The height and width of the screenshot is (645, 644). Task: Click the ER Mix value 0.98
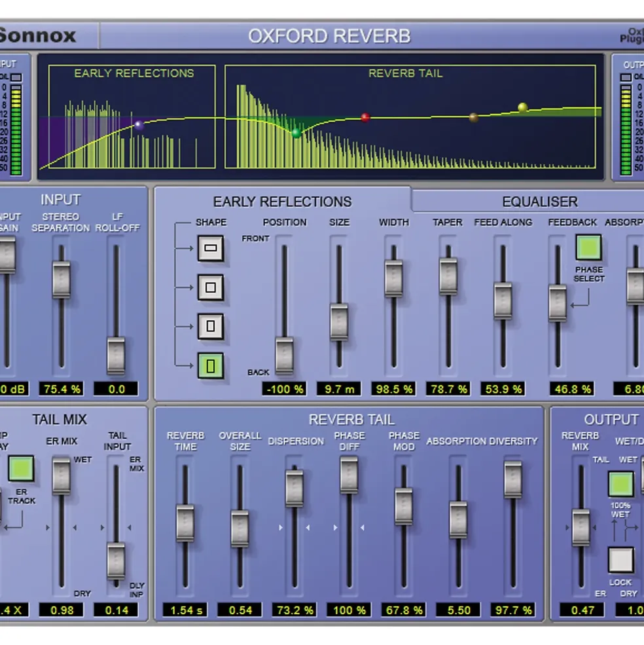pos(62,610)
